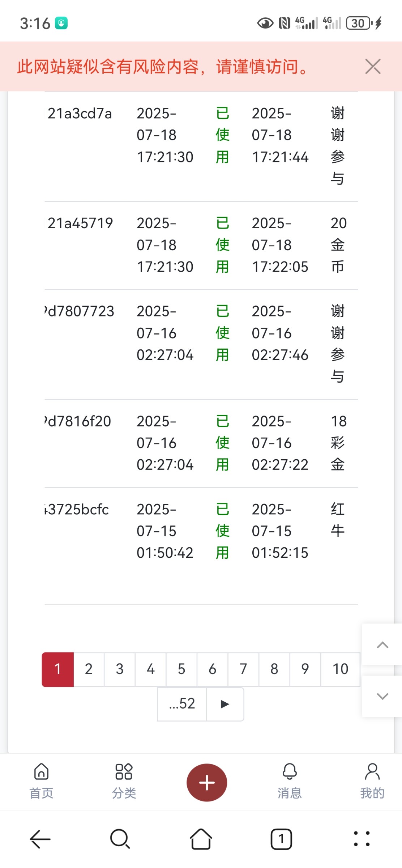Go to browser home page icon
402x868 pixels.
pos(201,839)
